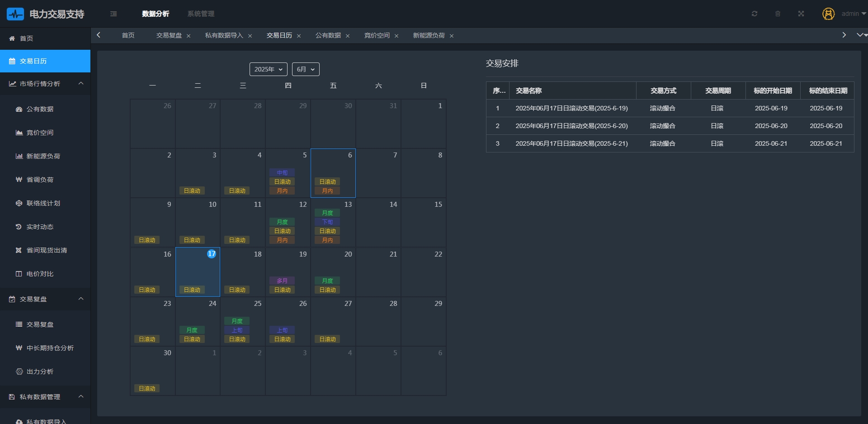Close the 交易日历 tab

(299, 36)
